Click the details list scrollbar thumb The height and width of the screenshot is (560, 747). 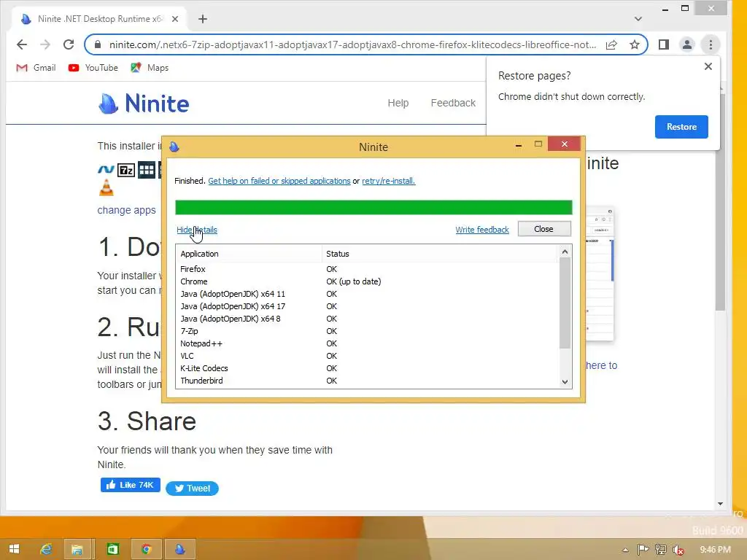tap(565, 303)
